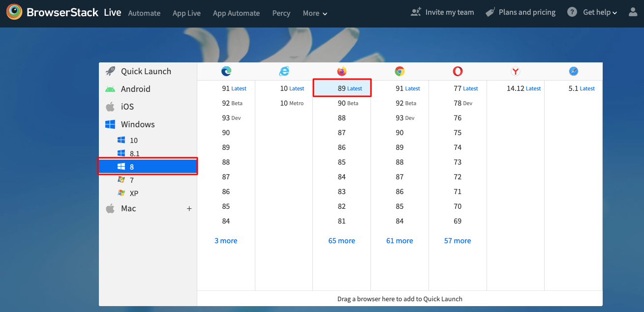Expand the Mac section with the plus sign
The image size is (644, 312).
coord(189,208)
